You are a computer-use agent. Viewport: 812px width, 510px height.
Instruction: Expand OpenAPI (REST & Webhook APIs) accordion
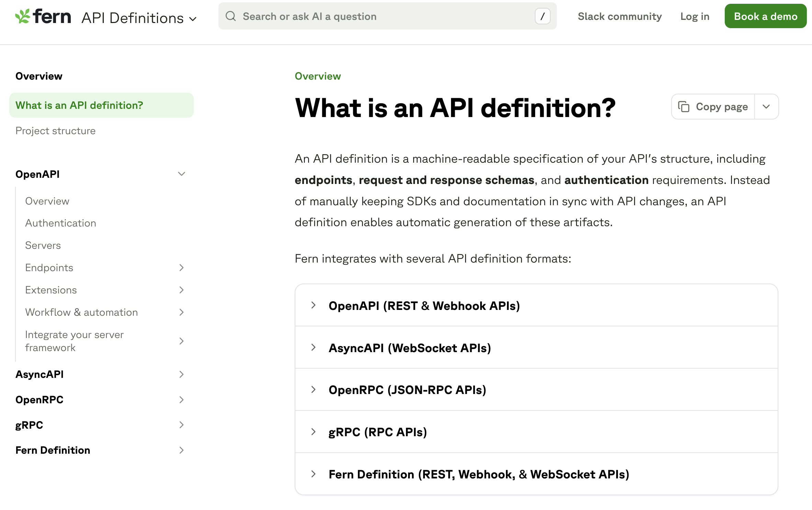(537, 305)
